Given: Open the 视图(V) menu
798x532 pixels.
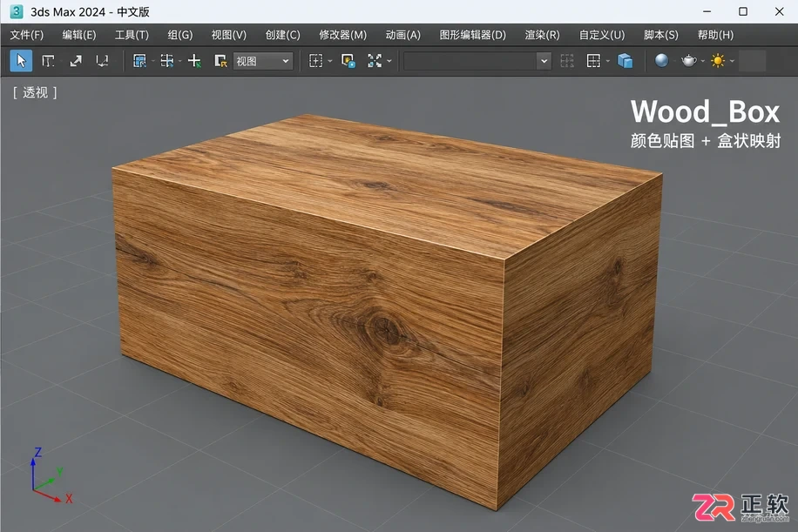Looking at the screenshot, I should click(229, 35).
